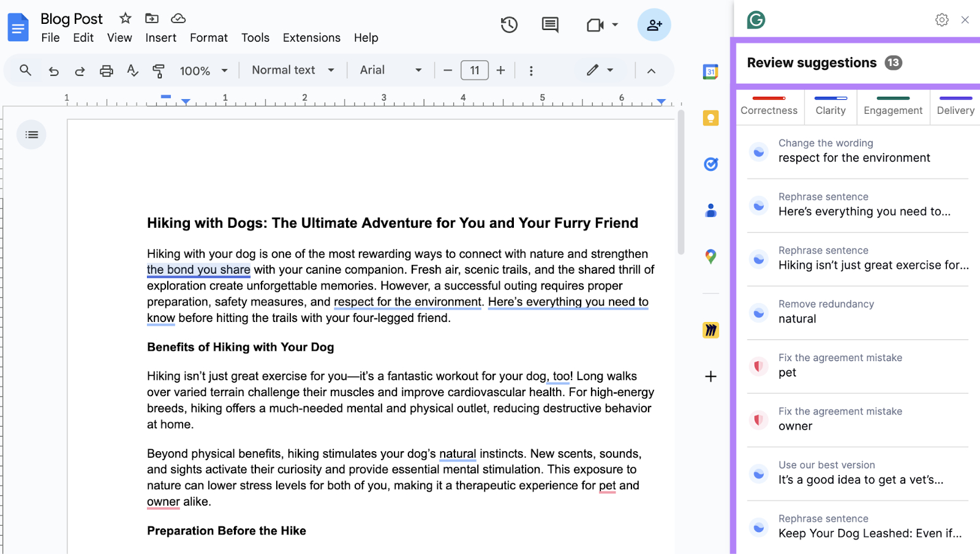
Task: Open the Format menu
Action: (x=208, y=37)
